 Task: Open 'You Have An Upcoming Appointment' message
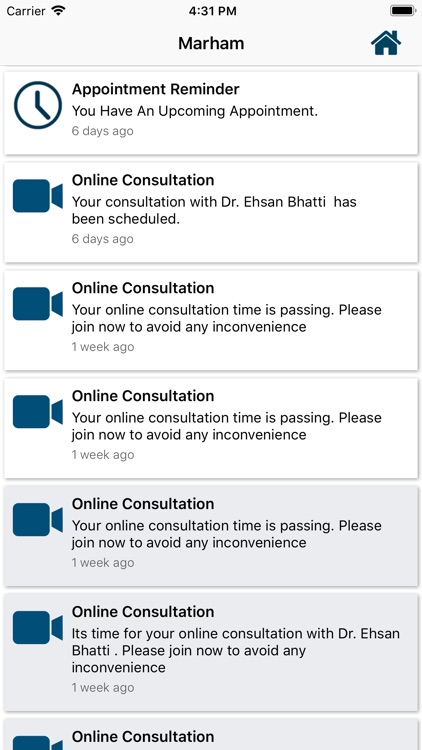pos(195,111)
